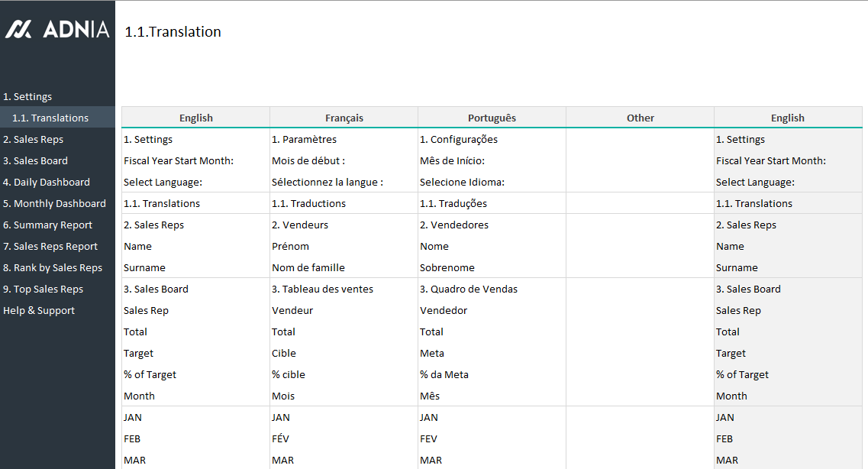Select the 1.1. Translations sidebar entry
This screenshot has height=469, width=868.
pyautogui.click(x=50, y=118)
